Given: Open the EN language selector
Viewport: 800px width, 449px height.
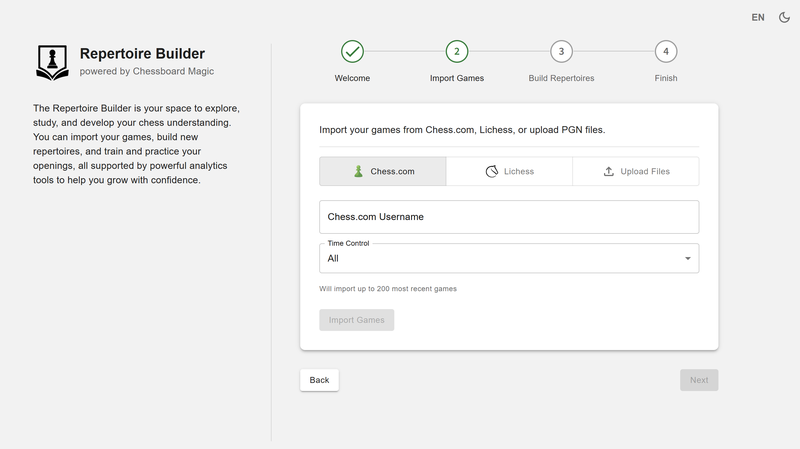Looking at the screenshot, I should [x=758, y=17].
